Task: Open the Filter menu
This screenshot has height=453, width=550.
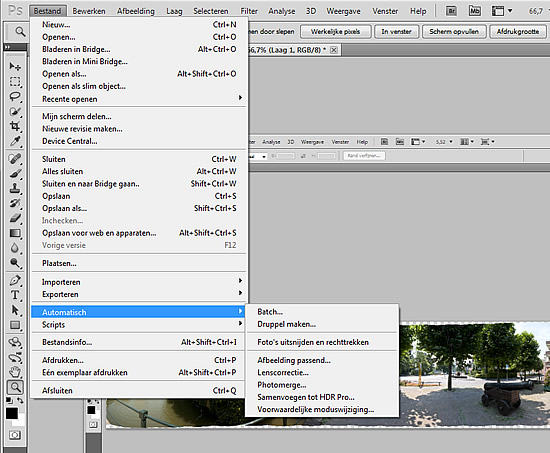Action: click(x=249, y=11)
